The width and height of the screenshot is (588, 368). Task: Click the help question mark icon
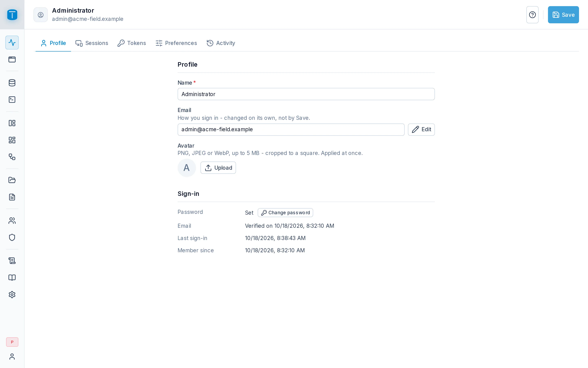(532, 15)
